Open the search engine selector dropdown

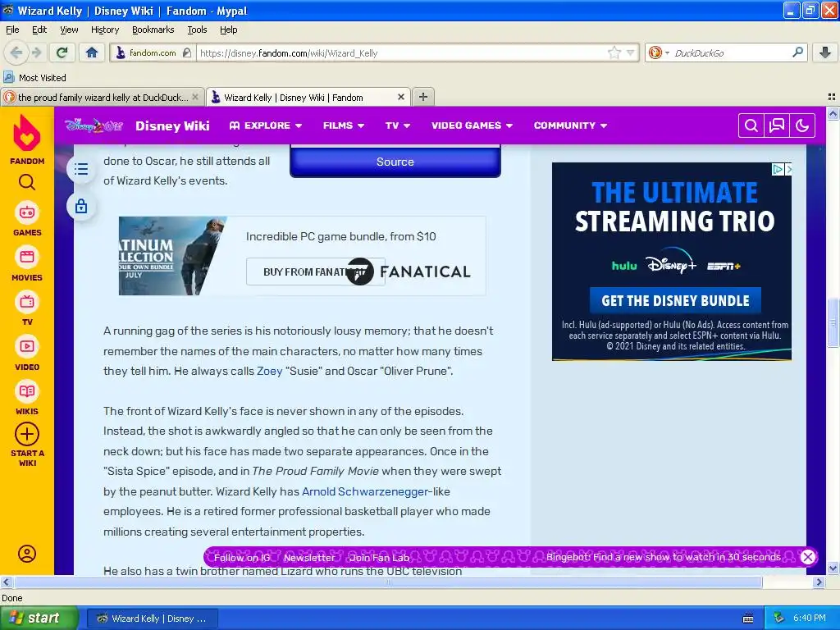point(659,52)
